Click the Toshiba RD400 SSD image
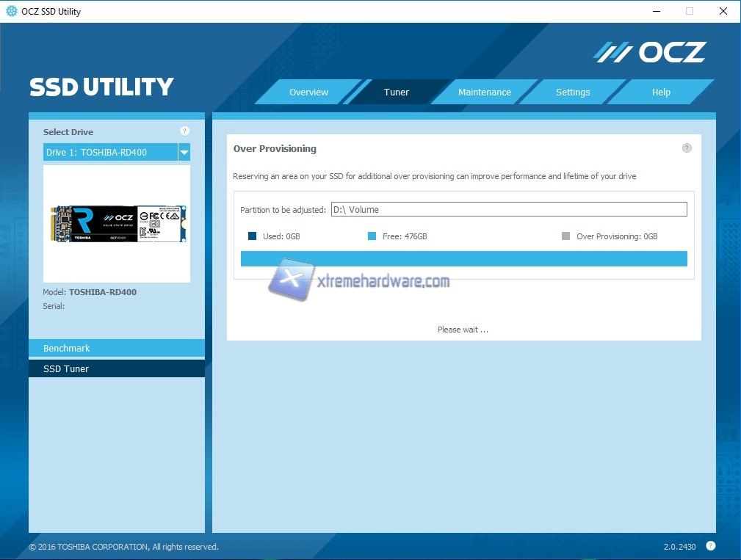 (x=118, y=224)
